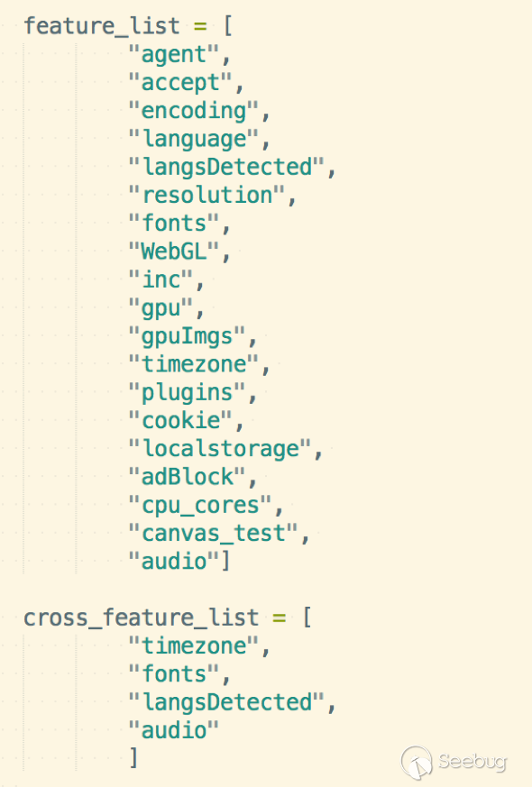Place cursor on the "agent" string
Image resolution: width=532 pixels, height=787 pixels.
tap(174, 55)
